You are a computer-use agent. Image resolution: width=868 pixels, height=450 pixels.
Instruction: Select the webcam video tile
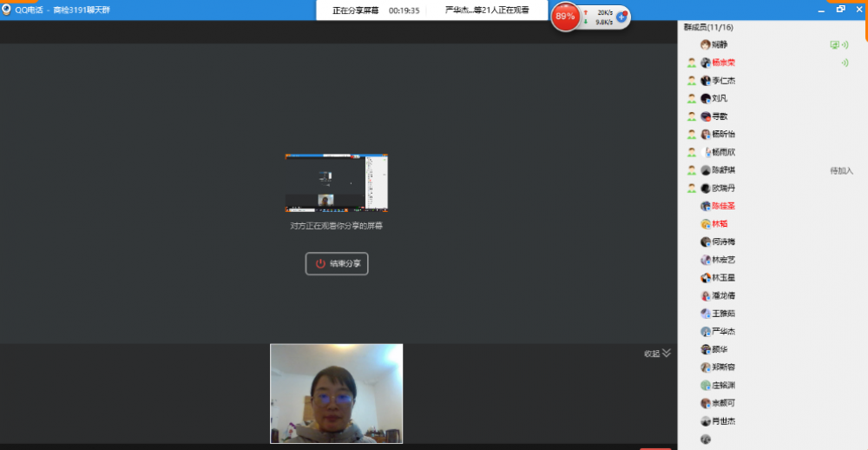coord(337,394)
